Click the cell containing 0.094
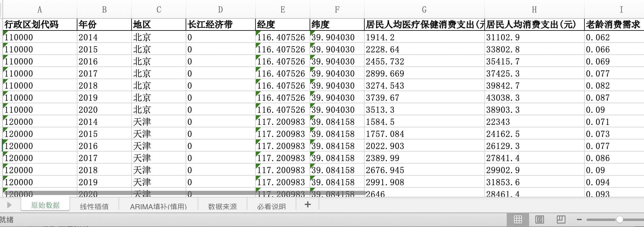Image resolution: width=644 pixels, height=227 pixels. click(x=614, y=182)
